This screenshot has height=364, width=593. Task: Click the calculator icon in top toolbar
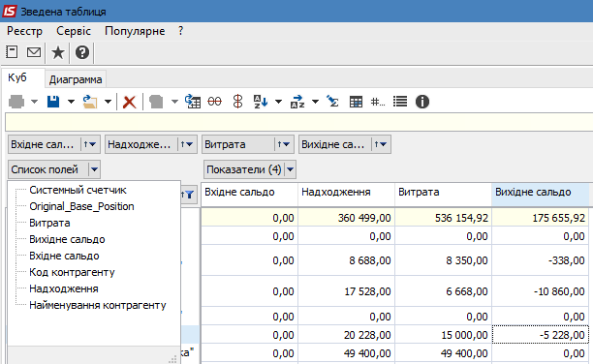pos(12,52)
